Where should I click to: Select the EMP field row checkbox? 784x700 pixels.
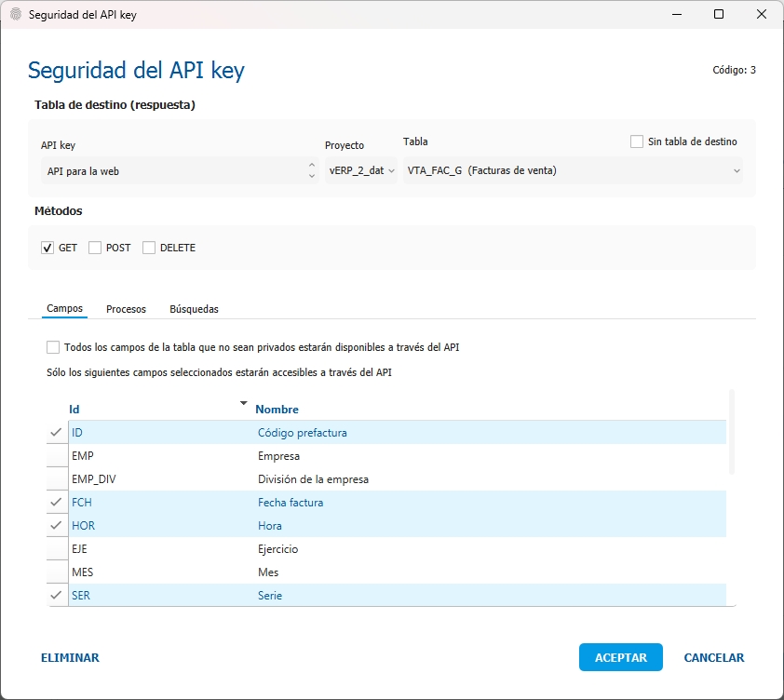click(57, 456)
